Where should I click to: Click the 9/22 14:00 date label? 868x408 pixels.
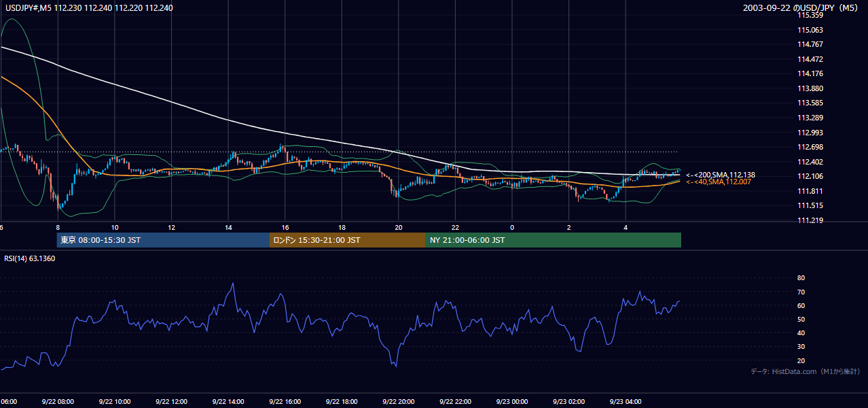pyautogui.click(x=228, y=401)
